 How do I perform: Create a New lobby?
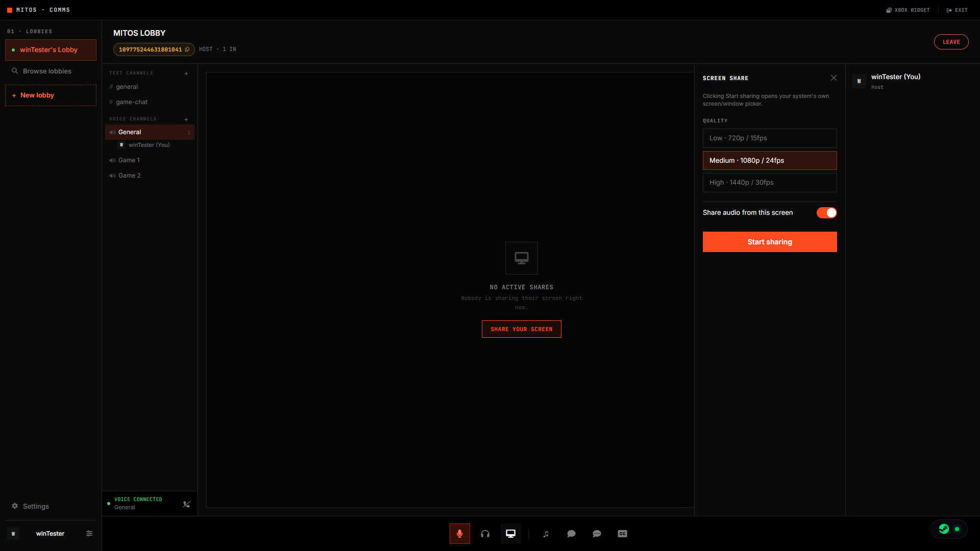pos(51,95)
